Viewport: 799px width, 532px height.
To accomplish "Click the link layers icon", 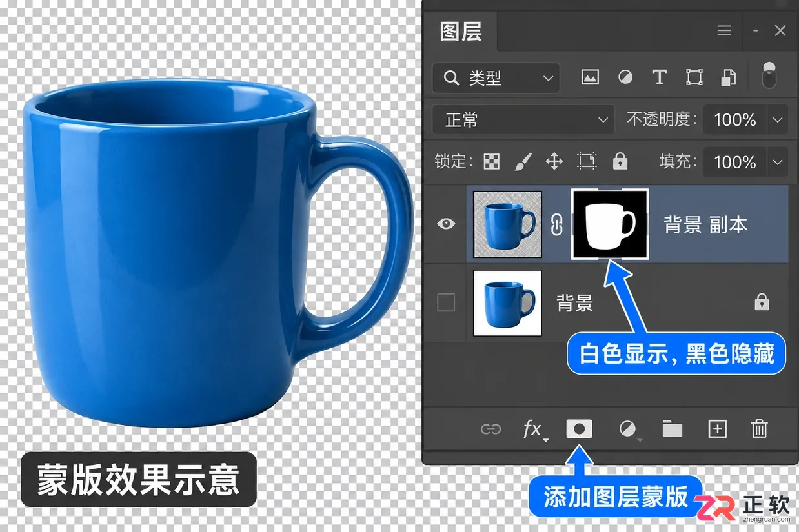I will pyautogui.click(x=491, y=429).
